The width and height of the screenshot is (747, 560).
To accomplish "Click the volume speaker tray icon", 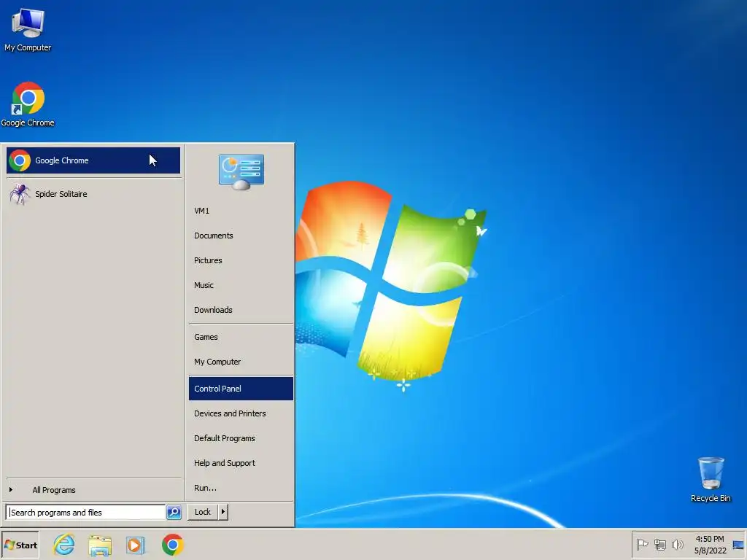I will tap(677, 544).
